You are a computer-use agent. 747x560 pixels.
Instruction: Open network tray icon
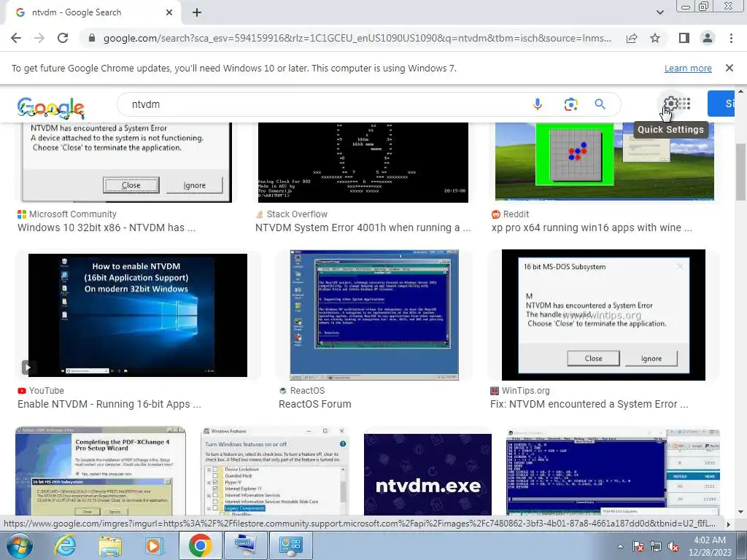tap(656, 546)
